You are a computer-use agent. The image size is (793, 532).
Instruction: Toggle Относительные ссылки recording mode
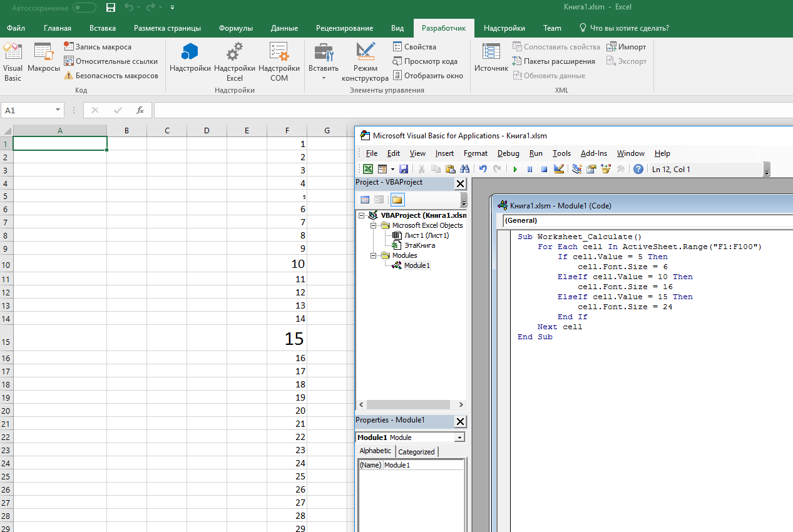pos(111,61)
